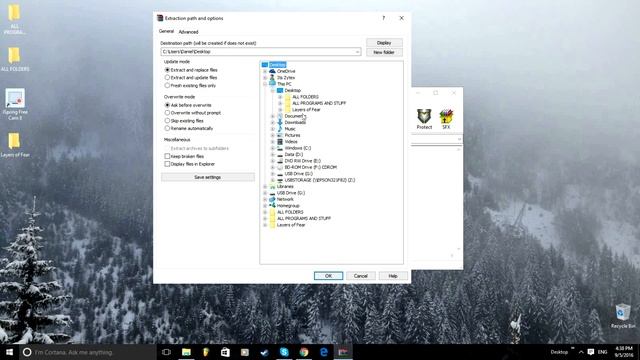Expand the Data (D:) drive node
This screenshot has height=360, width=640.
point(273,155)
